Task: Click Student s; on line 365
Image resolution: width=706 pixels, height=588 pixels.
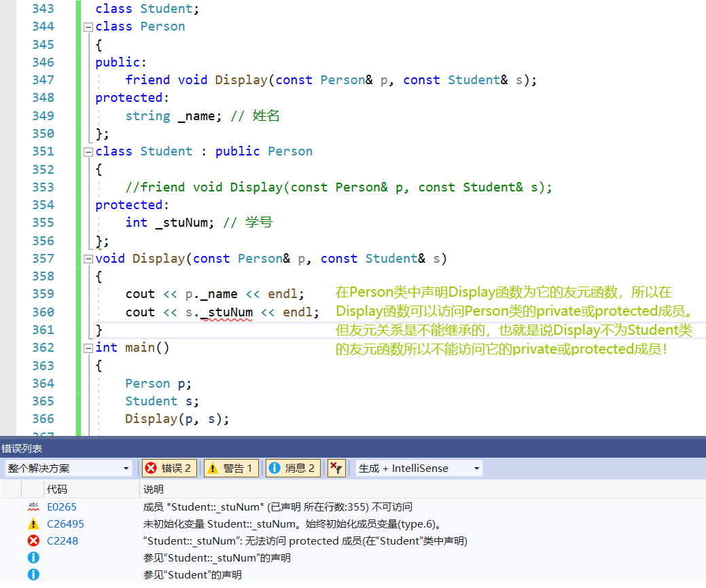Action: click(162, 401)
